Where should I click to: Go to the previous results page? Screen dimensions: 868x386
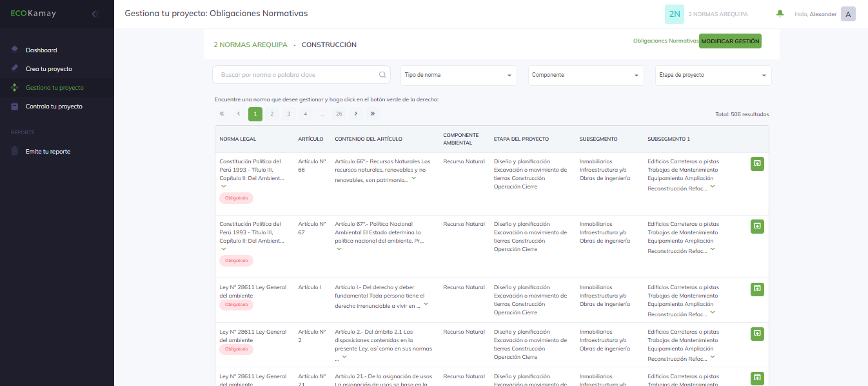239,114
